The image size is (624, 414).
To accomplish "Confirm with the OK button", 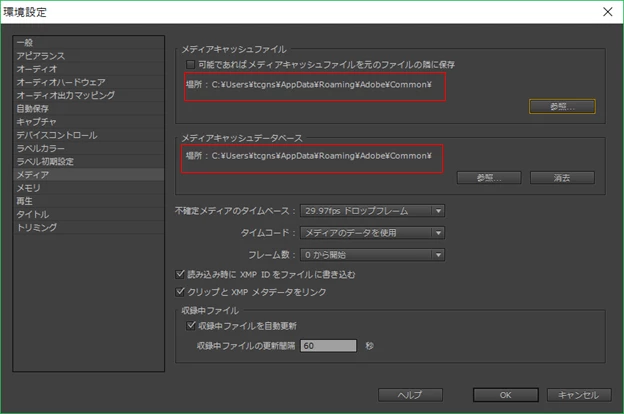I will [505, 395].
